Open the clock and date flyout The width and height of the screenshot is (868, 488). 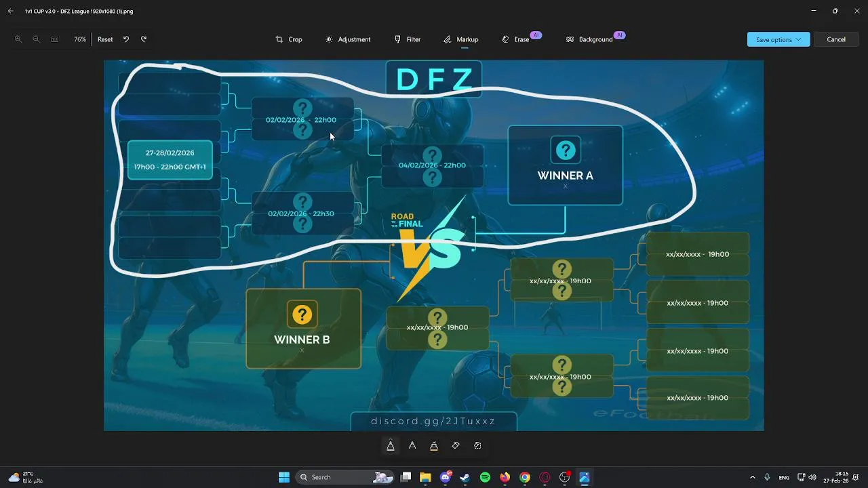836,477
